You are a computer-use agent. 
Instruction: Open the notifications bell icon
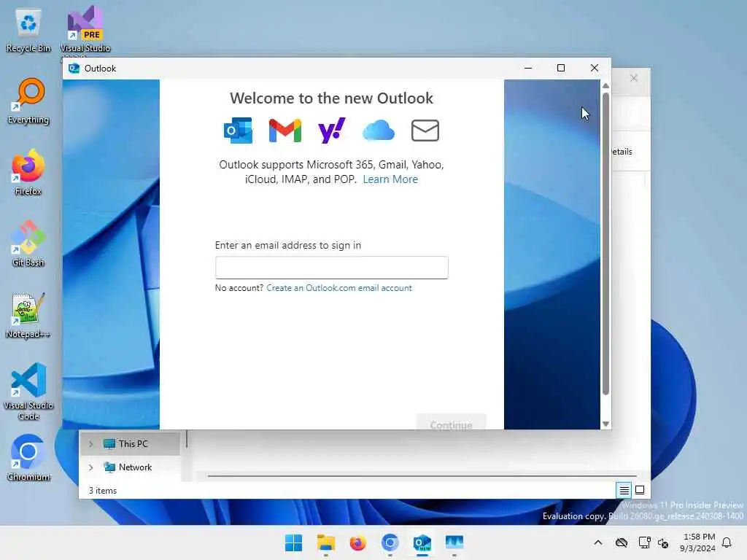[x=727, y=542]
